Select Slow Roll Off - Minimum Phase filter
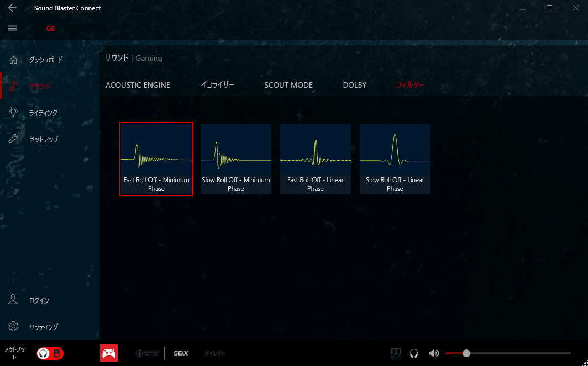The width and height of the screenshot is (588, 366). click(x=236, y=159)
